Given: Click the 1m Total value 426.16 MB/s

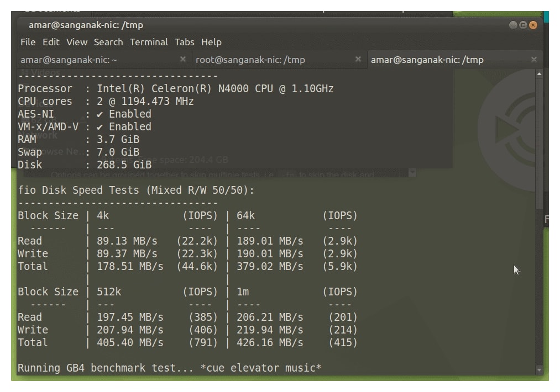Looking at the screenshot, I should point(270,342).
